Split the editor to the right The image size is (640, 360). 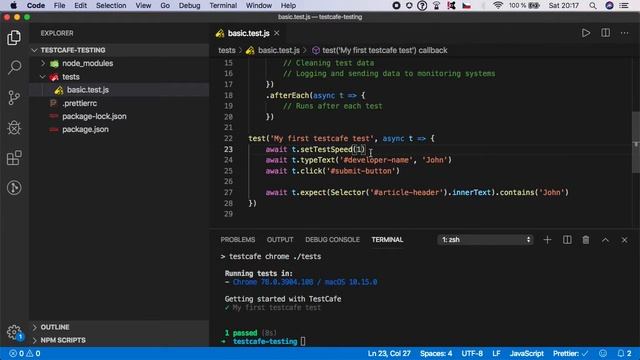click(605, 33)
